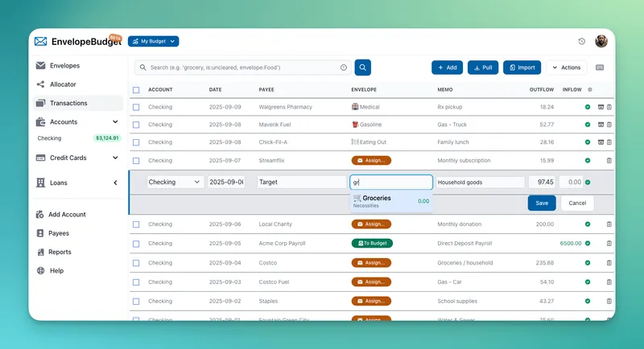The height and width of the screenshot is (349, 644).
Task: Open the history clock icon
Action: [581, 42]
